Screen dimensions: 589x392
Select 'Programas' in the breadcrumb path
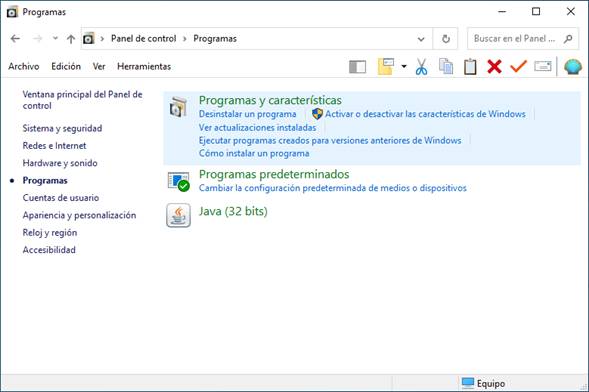(215, 39)
